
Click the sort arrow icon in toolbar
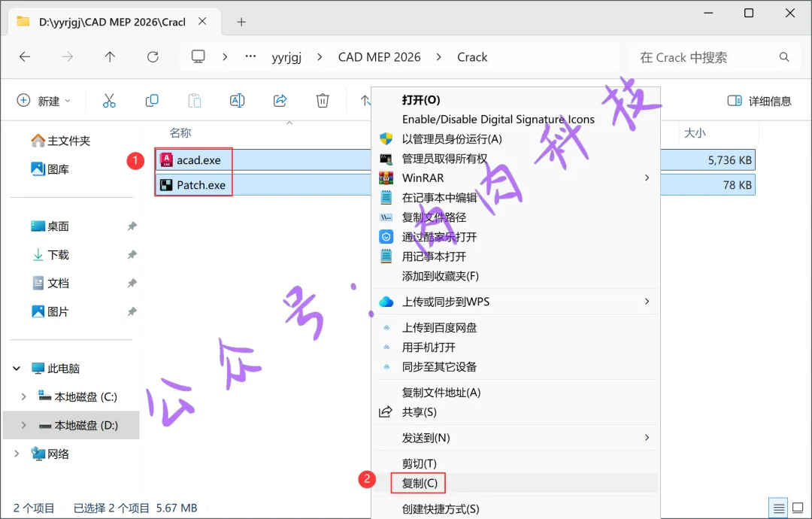[x=365, y=101]
